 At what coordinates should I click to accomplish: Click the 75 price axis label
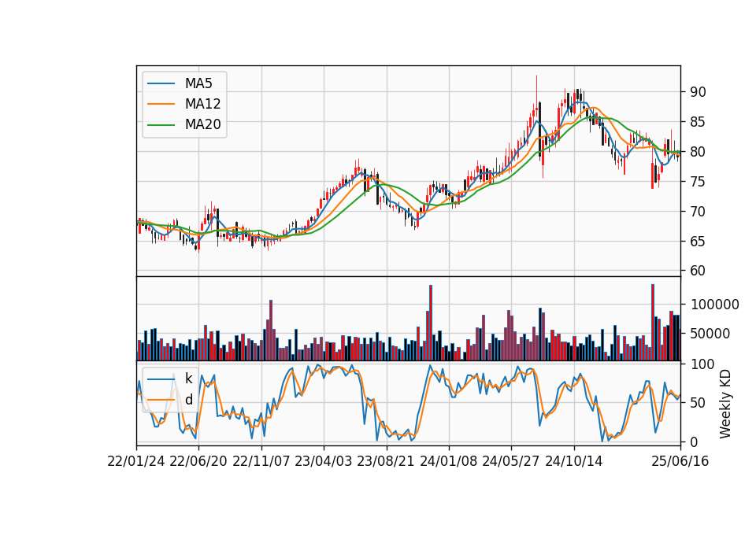[x=699, y=182]
